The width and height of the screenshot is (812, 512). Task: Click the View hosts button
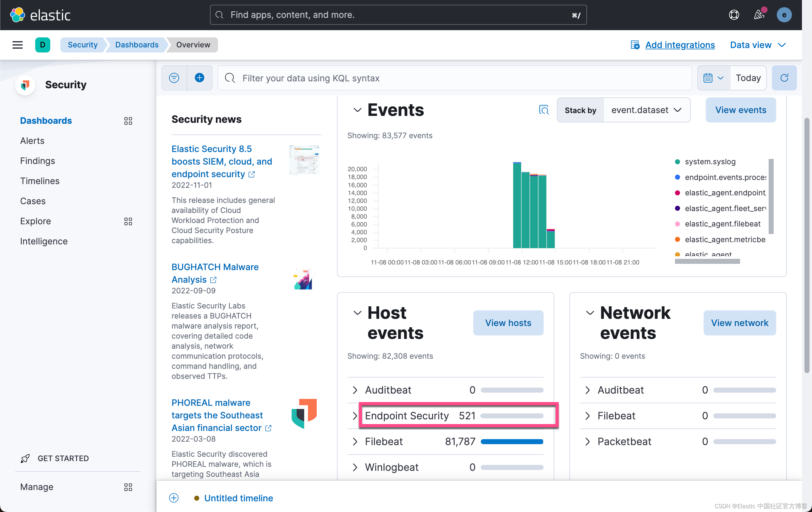(x=508, y=323)
